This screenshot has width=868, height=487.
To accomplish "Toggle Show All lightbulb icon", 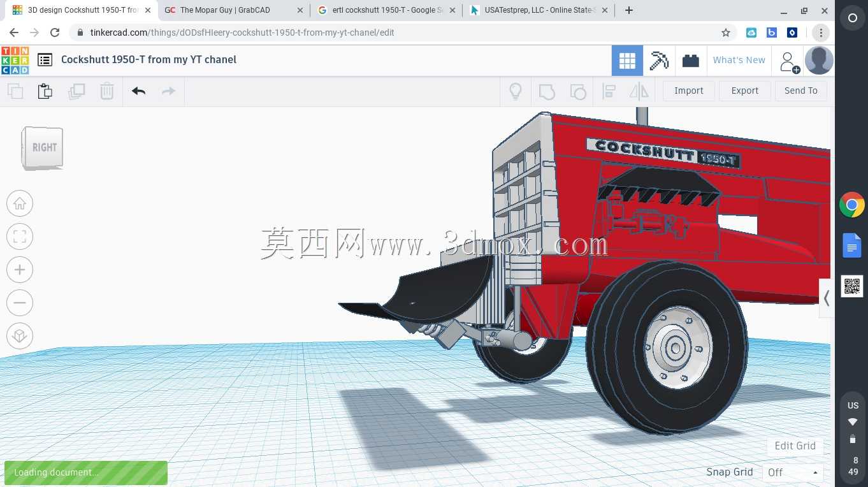I will click(516, 91).
